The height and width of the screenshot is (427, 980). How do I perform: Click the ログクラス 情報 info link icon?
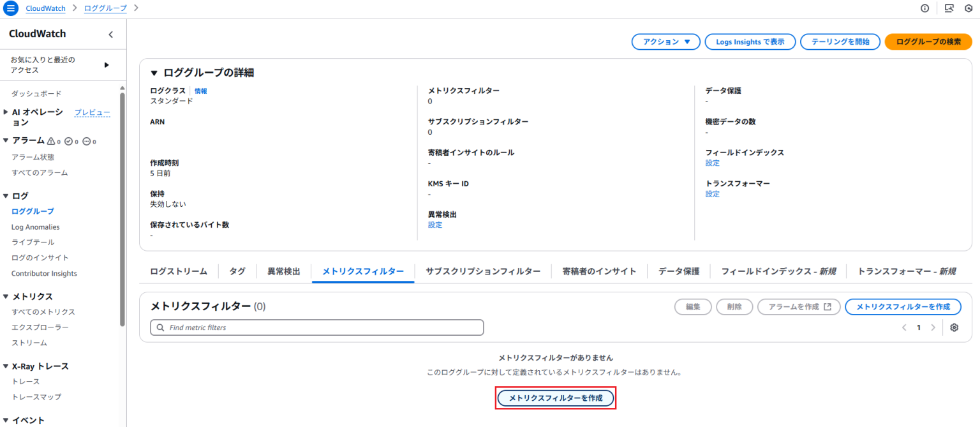[200, 91]
